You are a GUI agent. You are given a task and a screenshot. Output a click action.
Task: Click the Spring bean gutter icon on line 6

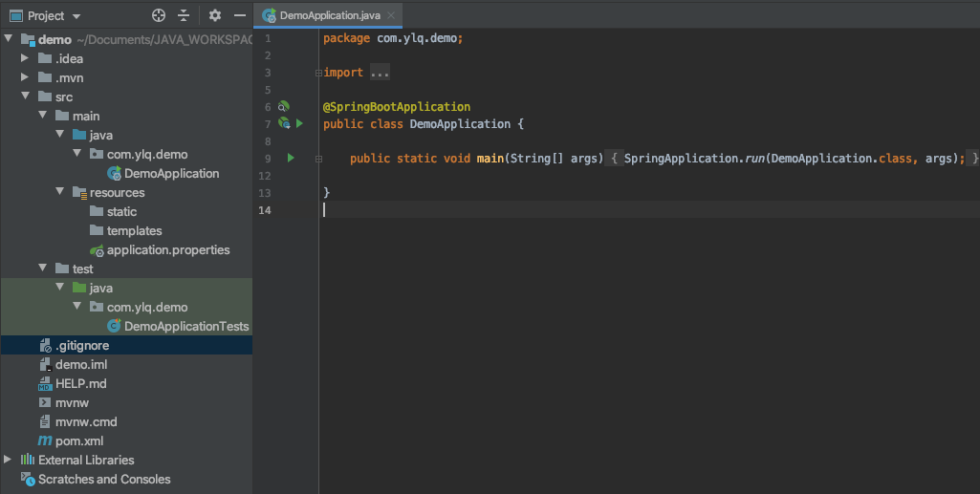pos(284,106)
